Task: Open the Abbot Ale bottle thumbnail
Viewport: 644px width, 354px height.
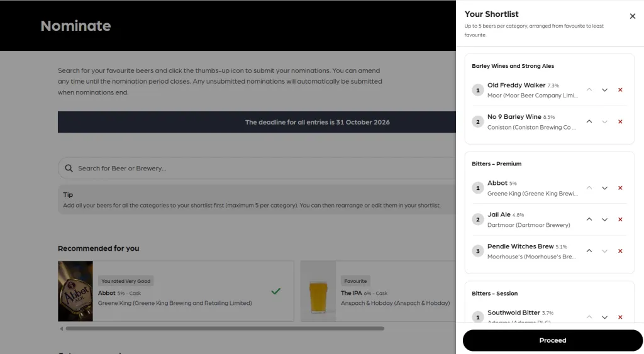Action: point(75,291)
